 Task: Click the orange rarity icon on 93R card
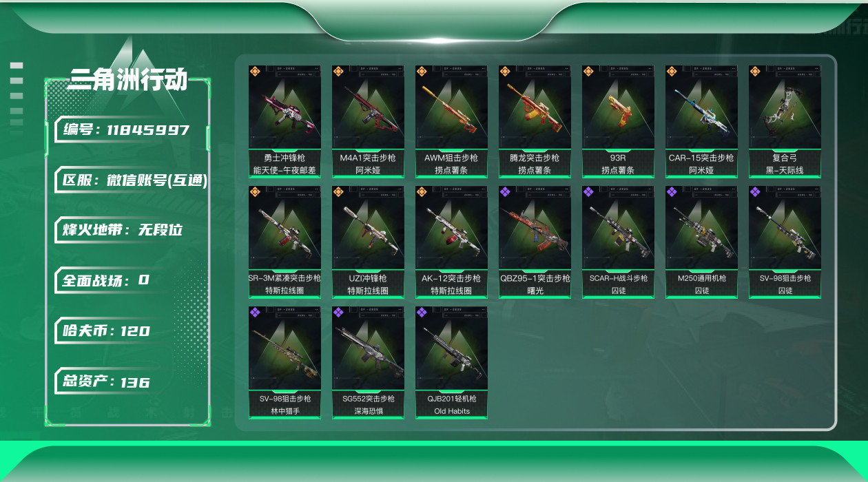[x=588, y=71]
